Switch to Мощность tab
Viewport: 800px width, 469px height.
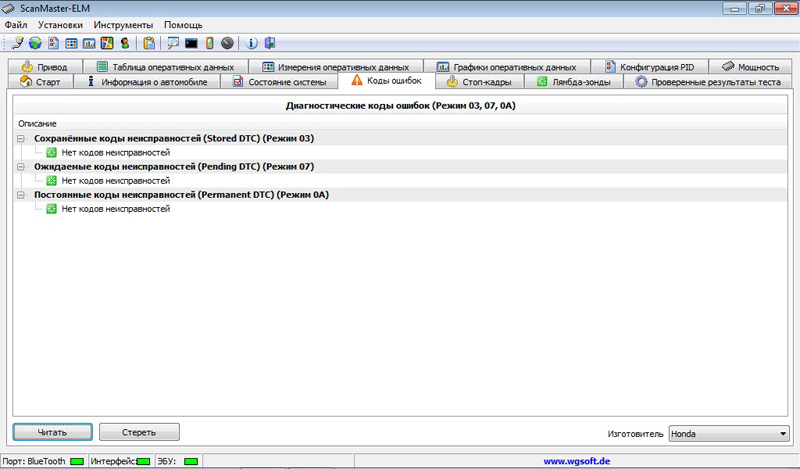pyautogui.click(x=751, y=67)
